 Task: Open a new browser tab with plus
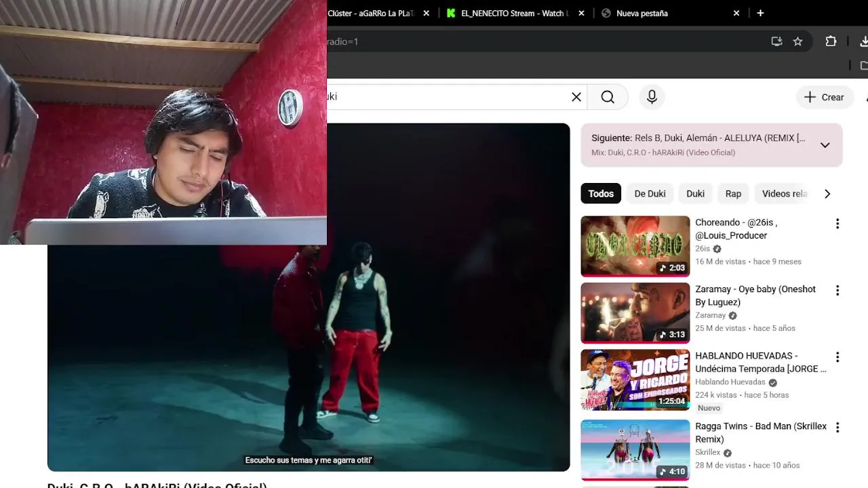click(760, 13)
